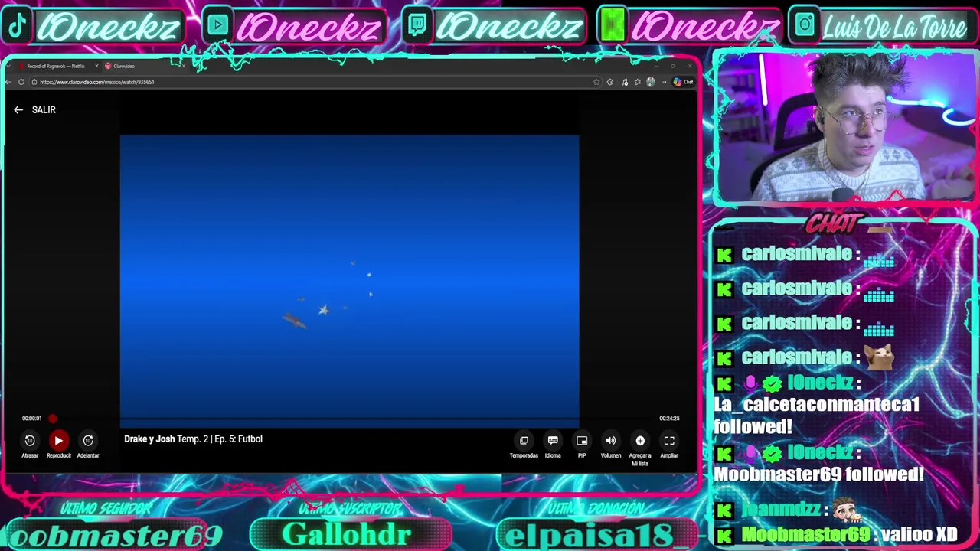Click the Moobmaster69 chat message "valioo XD"
This screenshot has width=980, height=551.
point(919,535)
